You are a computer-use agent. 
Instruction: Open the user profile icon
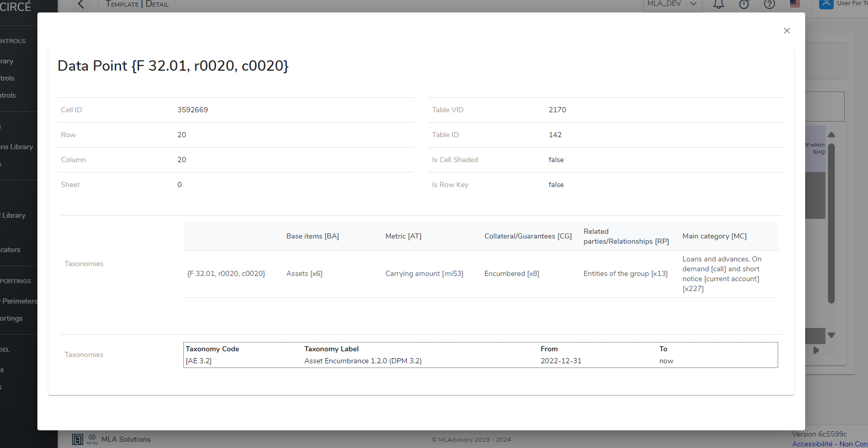826,4
